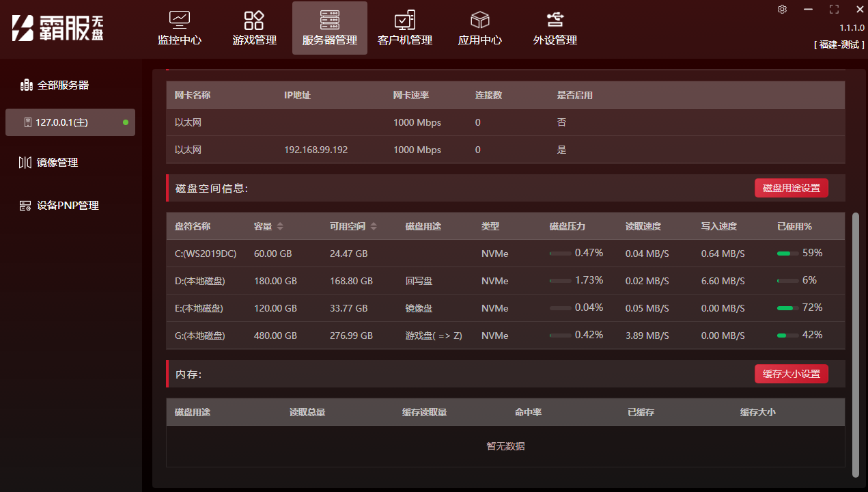Switch to 监控中心 tab label
The width and height of the screenshot is (868, 492).
(180, 40)
